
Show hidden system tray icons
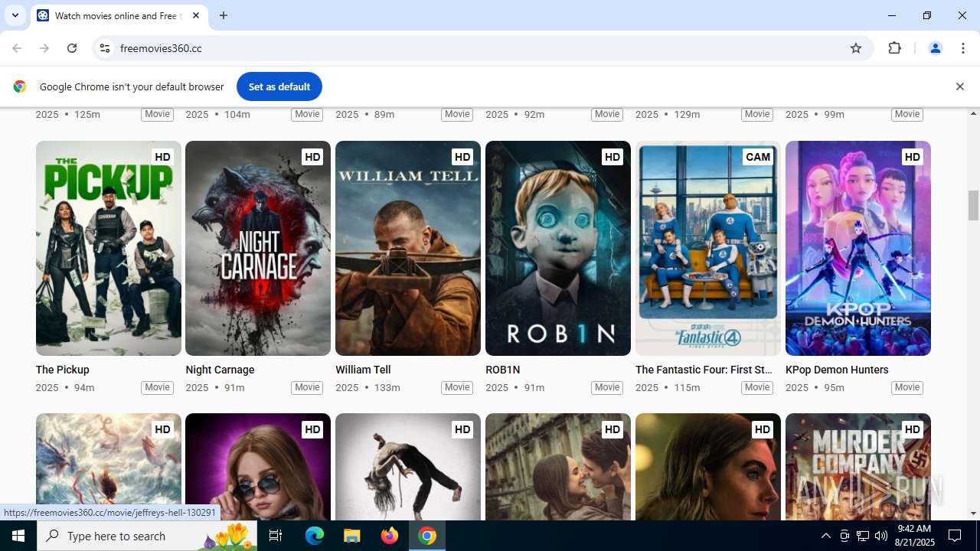pos(825,536)
